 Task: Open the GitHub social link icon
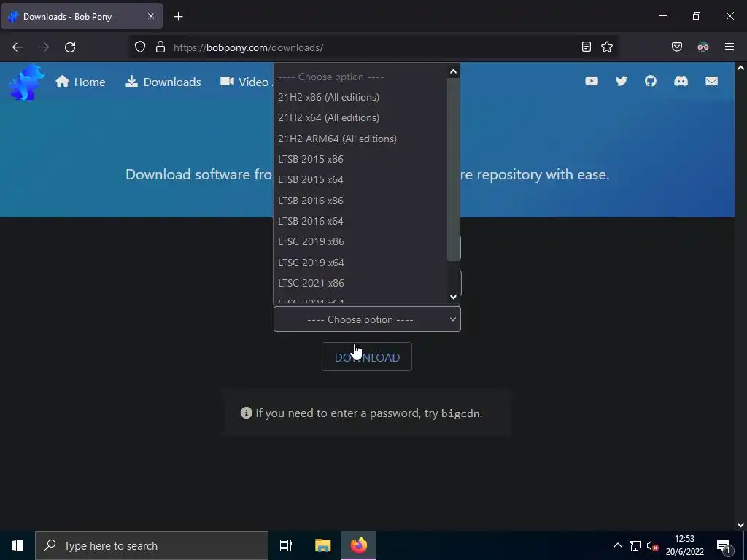pyautogui.click(x=650, y=81)
